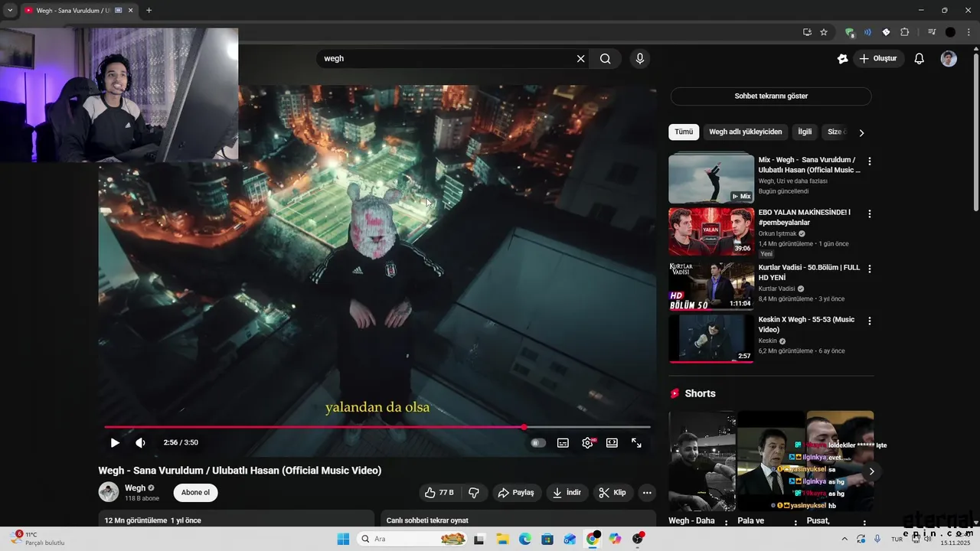The image size is (980, 551).
Task: Turn on subtitles in player
Action: 563,442
